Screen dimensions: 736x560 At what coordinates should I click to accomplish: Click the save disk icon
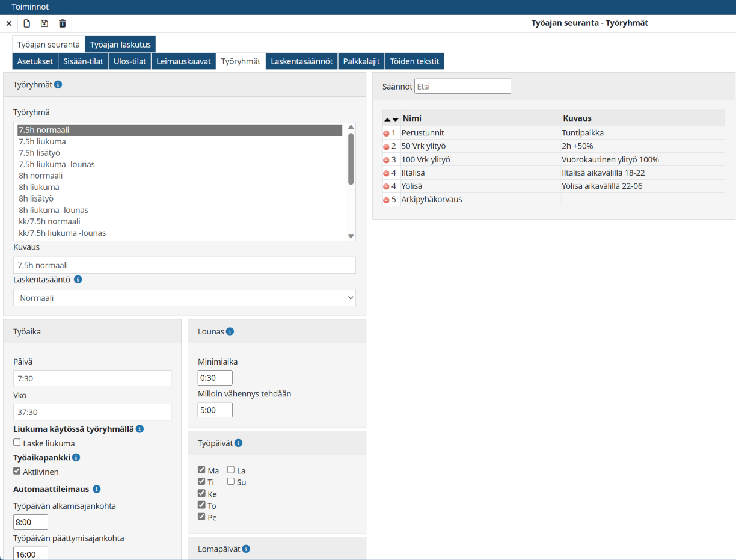pos(44,23)
